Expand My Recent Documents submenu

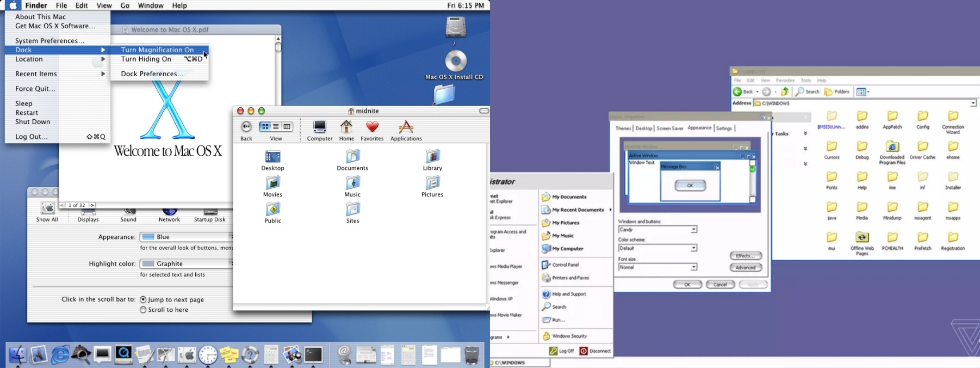[x=576, y=210]
